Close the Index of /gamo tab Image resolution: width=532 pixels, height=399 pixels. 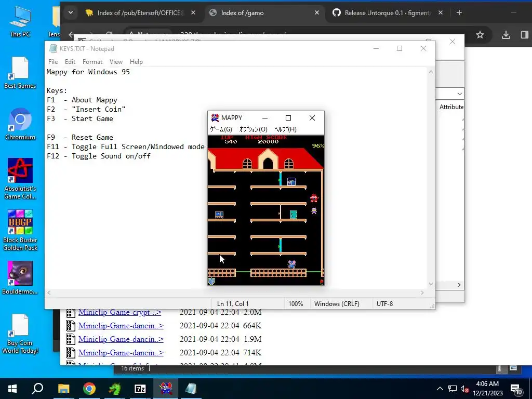tap(316, 12)
